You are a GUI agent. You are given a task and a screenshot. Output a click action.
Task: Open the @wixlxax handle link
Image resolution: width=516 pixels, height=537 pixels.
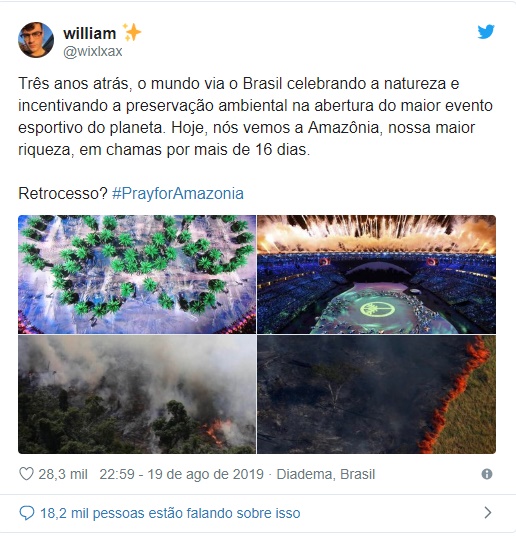click(x=93, y=51)
